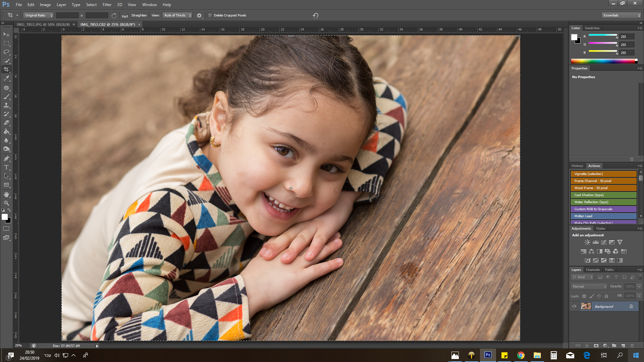Lock layer transparency in the Layers panel
The image size is (644, 362).
(x=584, y=296)
